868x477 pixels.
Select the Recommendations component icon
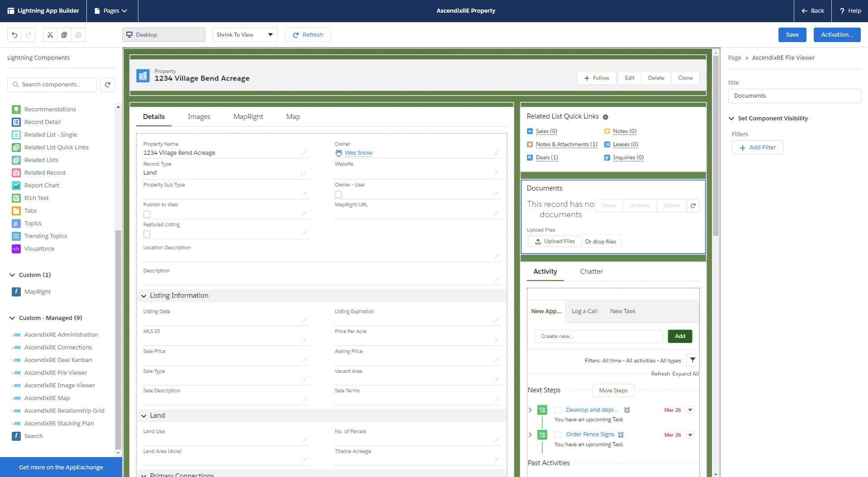[16, 110]
